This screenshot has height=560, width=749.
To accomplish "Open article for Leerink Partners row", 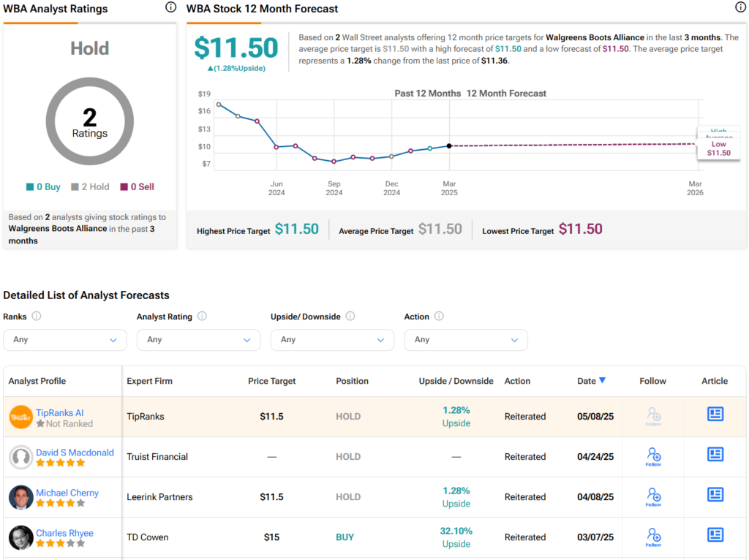I will 715,494.
